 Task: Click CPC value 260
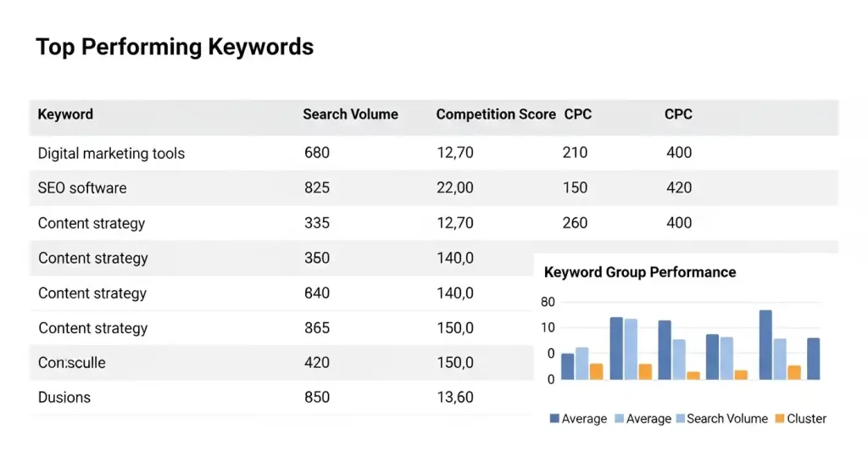click(575, 224)
